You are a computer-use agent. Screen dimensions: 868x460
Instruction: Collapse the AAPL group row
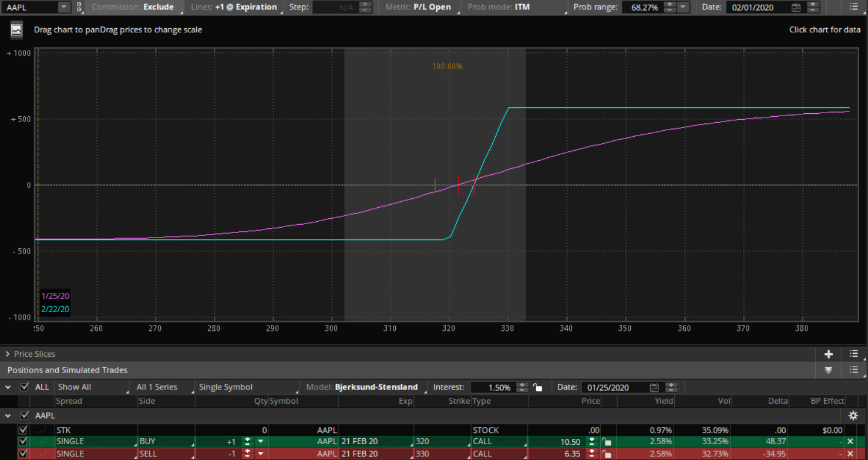[x=8, y=415]
